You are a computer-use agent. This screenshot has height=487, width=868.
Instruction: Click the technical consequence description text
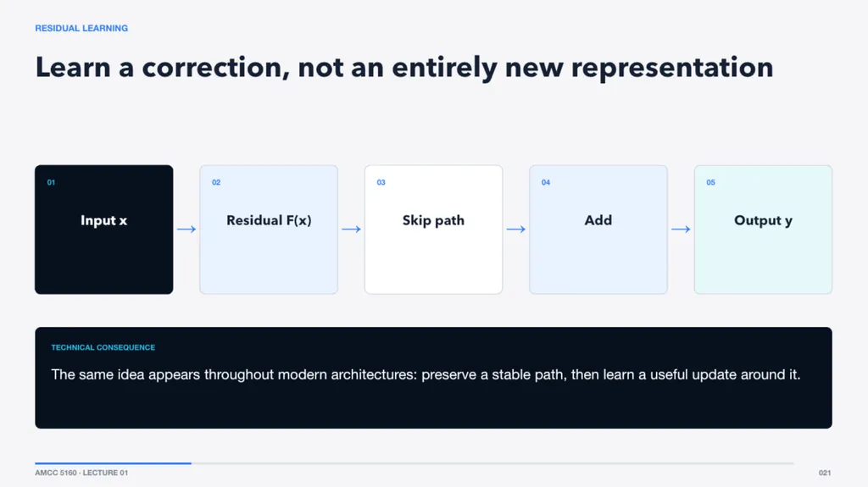[x=426, y=374]
